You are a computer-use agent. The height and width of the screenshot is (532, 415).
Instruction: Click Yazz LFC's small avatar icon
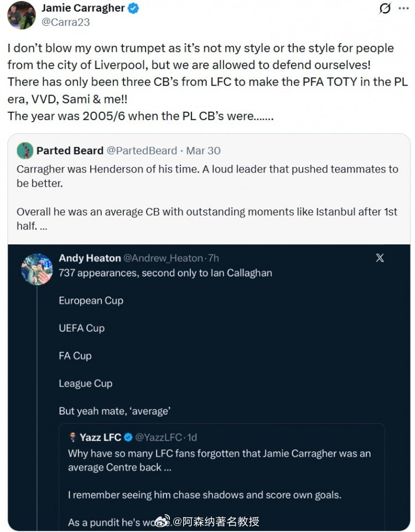pyautogui.click(x=72, y=437)
